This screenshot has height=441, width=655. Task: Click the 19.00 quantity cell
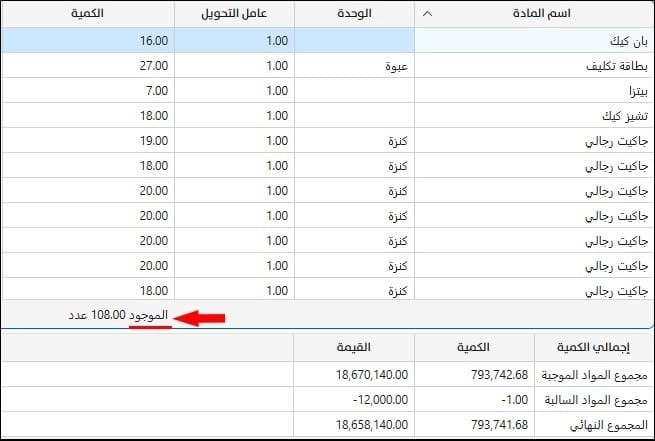pyautogui.click(x=88, y=141)
